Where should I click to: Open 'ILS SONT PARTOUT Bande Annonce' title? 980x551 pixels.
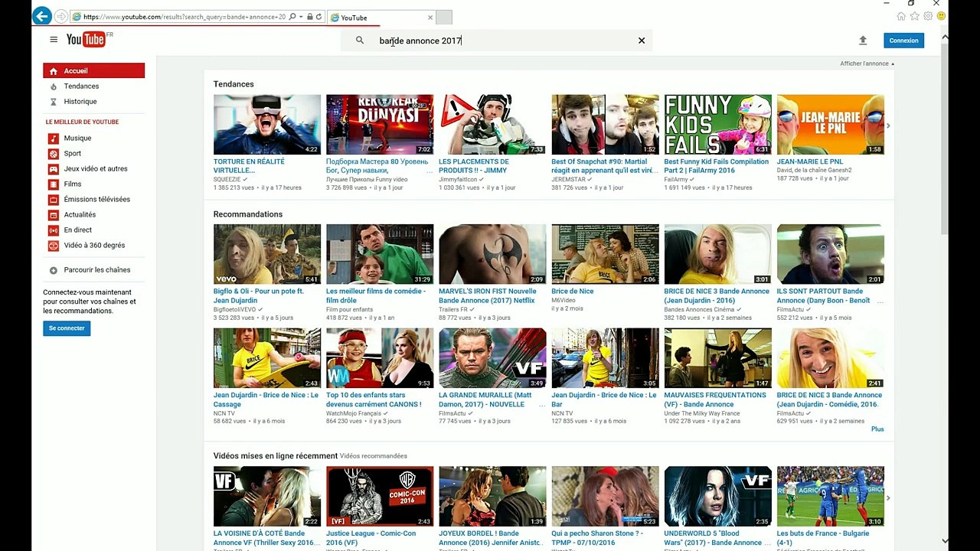pyautogui.click(x=823, y=295)
